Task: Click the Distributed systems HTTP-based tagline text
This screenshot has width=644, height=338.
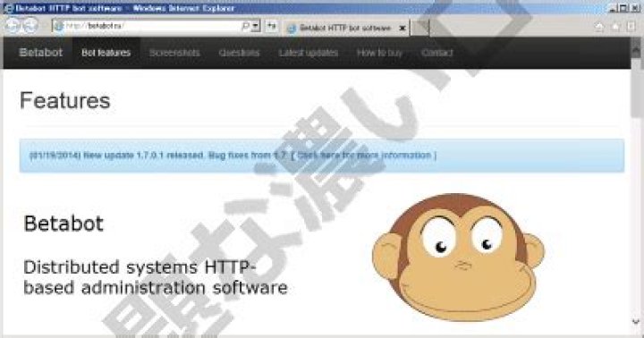Action: pos(156,277)
